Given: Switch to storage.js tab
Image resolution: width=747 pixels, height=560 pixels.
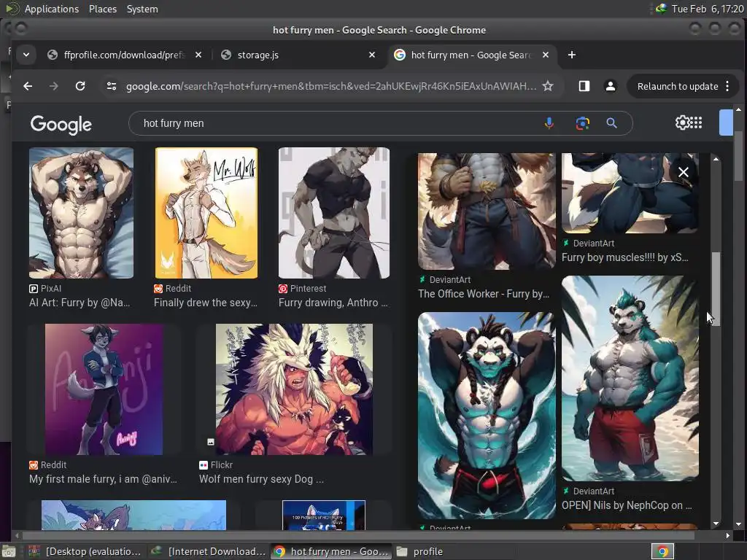Looking at the screenshot, I should pos(295,55).
